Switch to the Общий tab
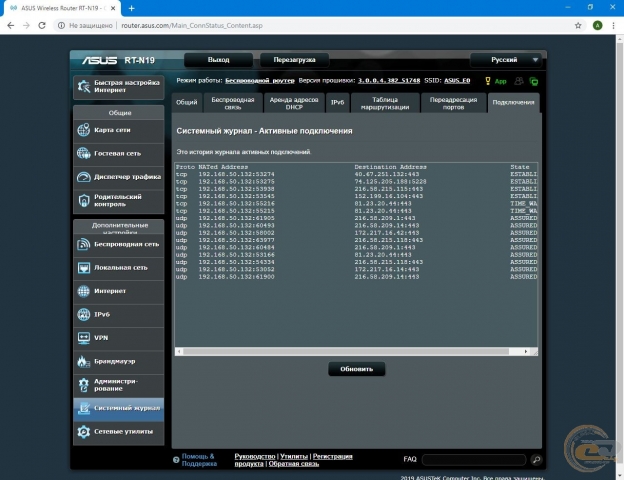 coord(187,102)
